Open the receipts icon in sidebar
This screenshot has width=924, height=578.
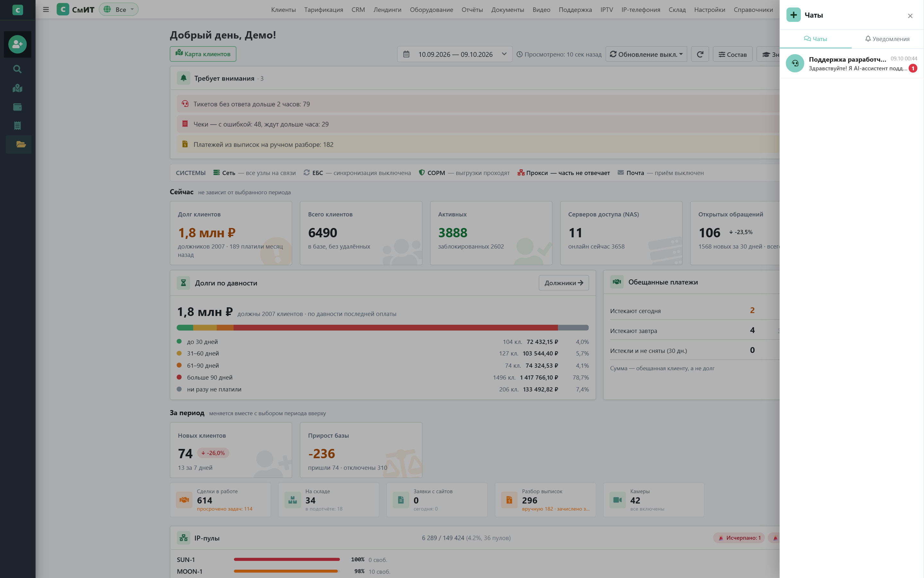pyautogui.click(x=18, y=126)
